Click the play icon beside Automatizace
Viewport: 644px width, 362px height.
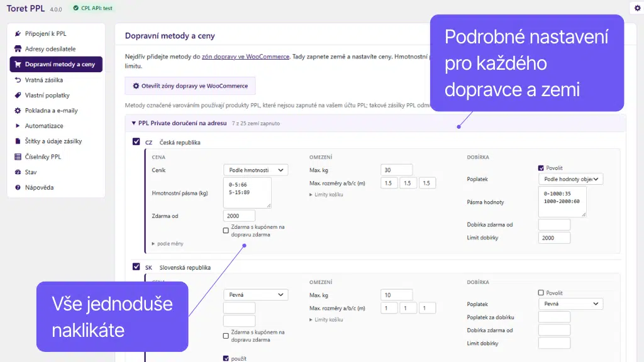pyautogui.click(x=18, y=126)
